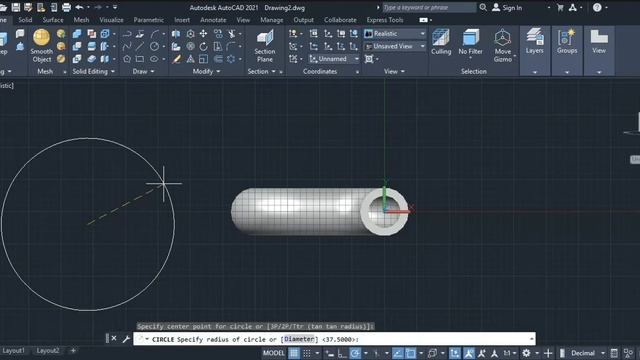
Task: Click the Plot printer icon
Action: (66, 7)
